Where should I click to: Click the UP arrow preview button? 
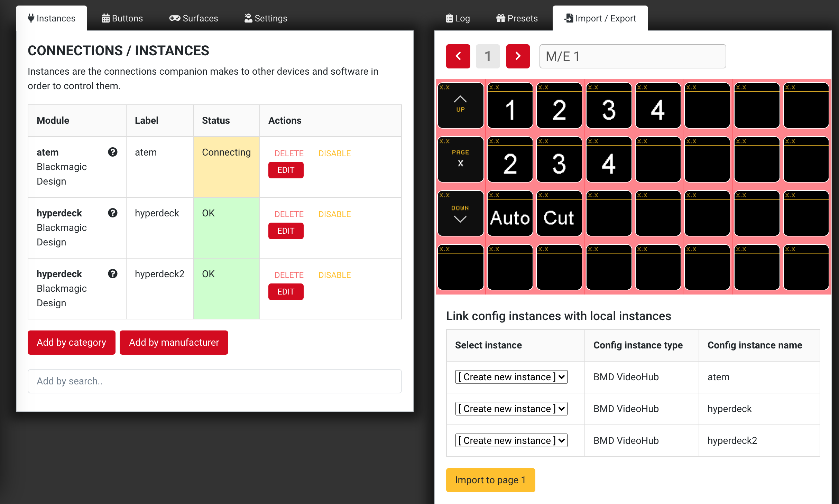[460, 105]
